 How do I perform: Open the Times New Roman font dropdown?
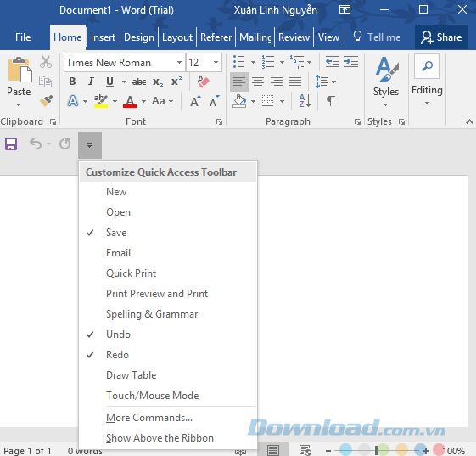point(179,63)
